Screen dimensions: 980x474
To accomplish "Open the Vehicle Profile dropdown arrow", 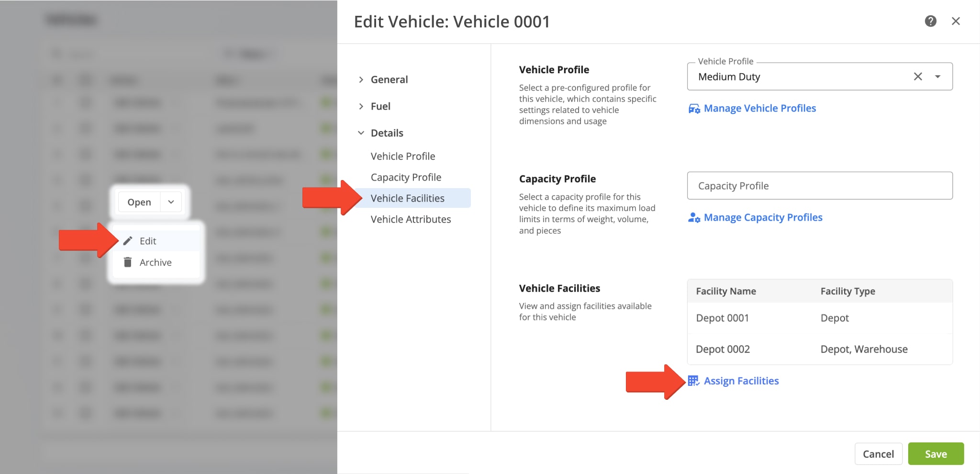I will click(937, 77).
